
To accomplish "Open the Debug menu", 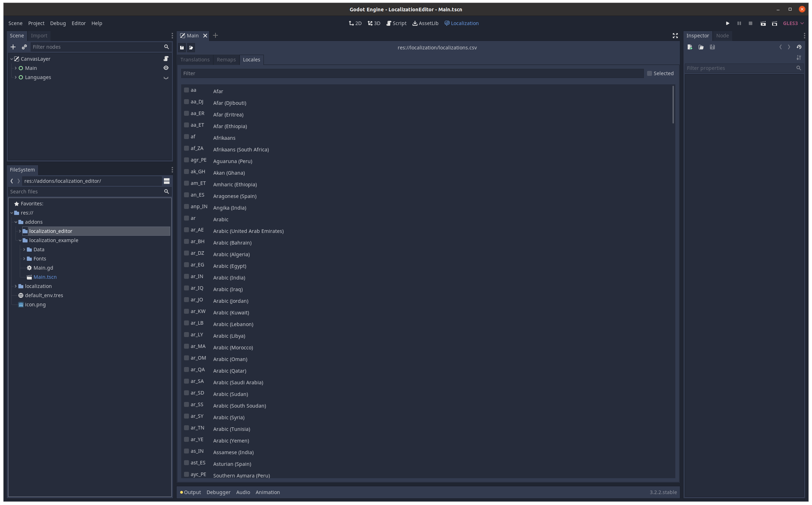I will pyautogui.click(x=58, y=23).
